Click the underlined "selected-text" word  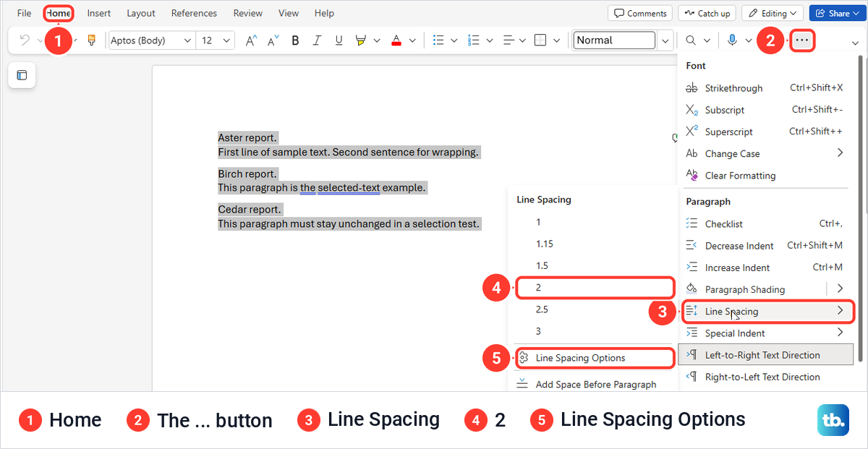[x=349, y=188]
